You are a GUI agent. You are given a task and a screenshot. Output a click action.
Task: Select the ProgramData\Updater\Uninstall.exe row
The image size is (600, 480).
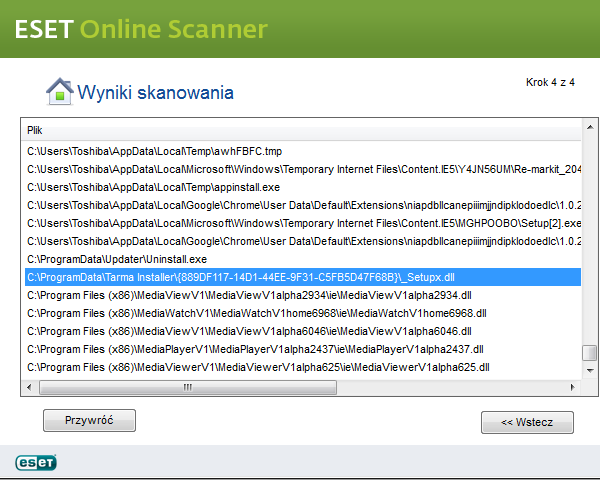303,259
